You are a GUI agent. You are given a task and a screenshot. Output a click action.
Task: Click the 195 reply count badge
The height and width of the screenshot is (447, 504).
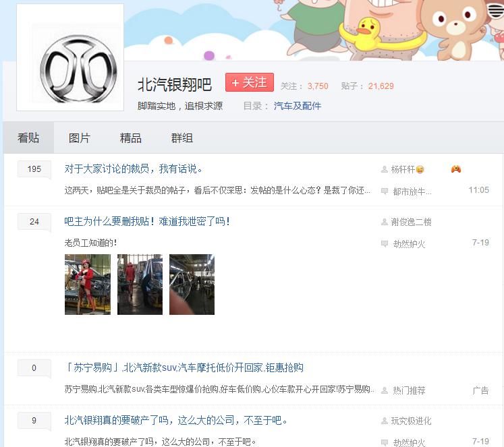(x=34, y=169)
